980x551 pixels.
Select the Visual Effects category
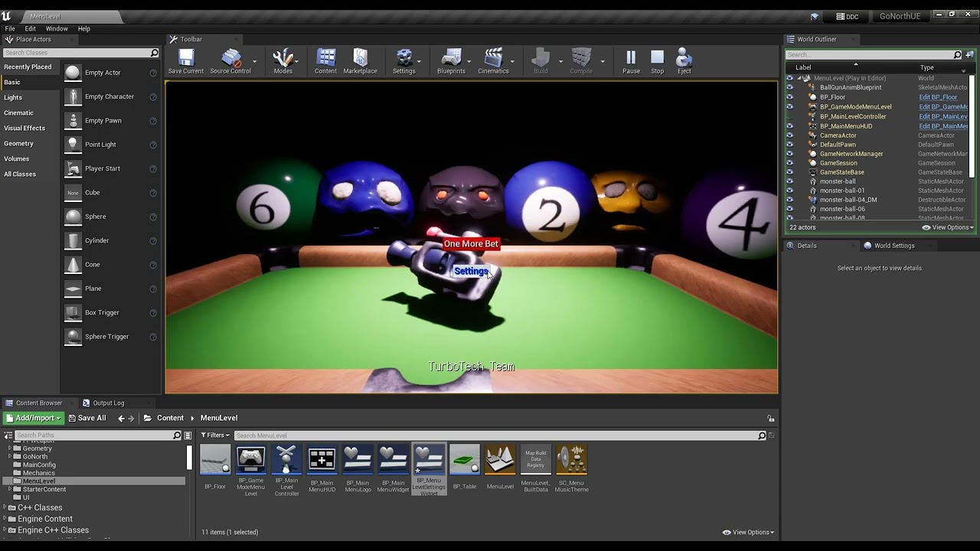click(24, 128)
